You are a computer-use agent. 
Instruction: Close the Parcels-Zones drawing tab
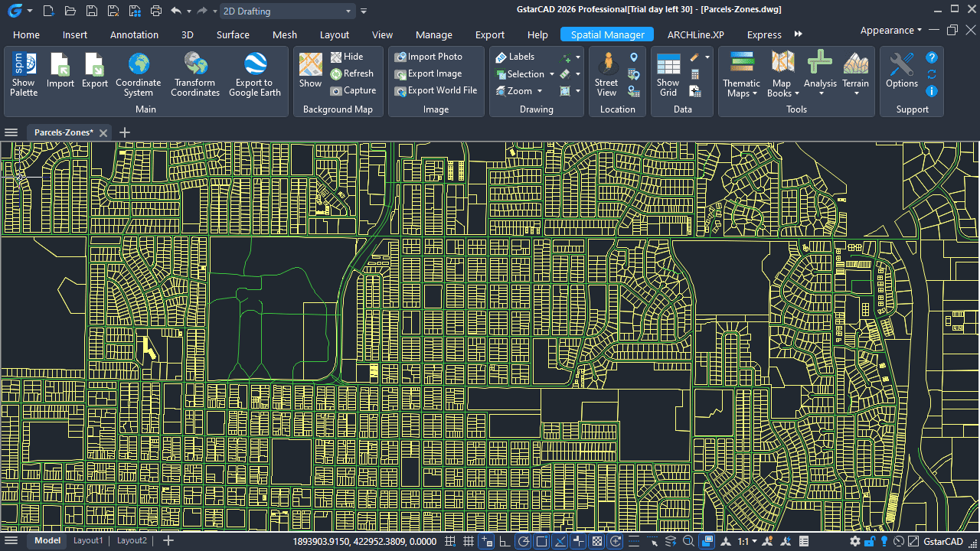click(x=103, y=132)
